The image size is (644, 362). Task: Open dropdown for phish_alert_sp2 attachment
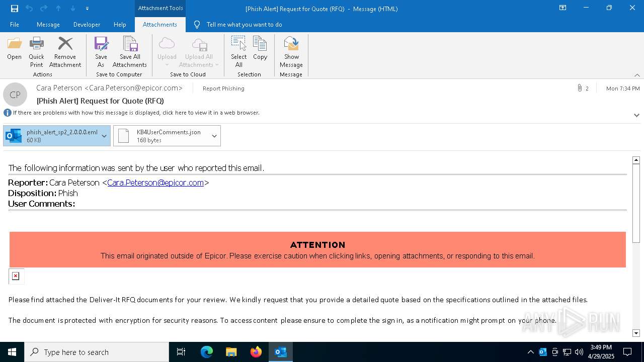coord(104,136)
